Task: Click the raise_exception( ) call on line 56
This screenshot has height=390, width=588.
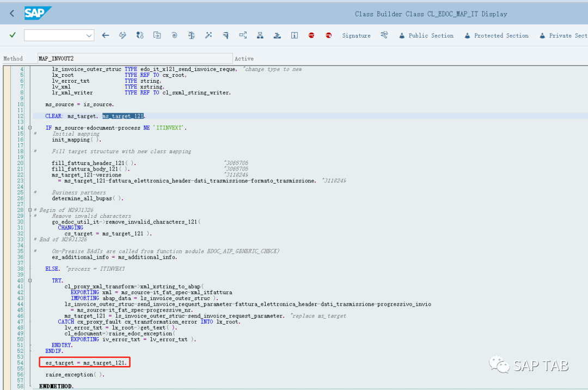Action: coord(75,374)
